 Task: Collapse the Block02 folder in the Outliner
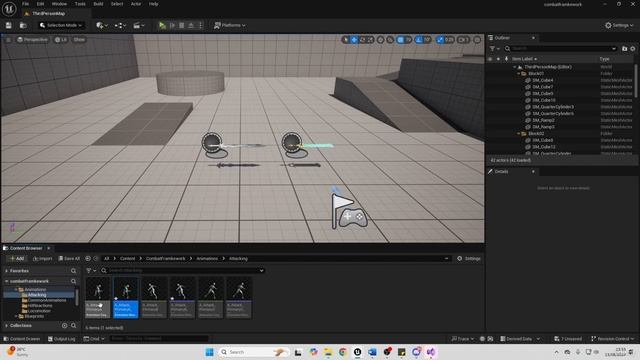tap(519, 133)
